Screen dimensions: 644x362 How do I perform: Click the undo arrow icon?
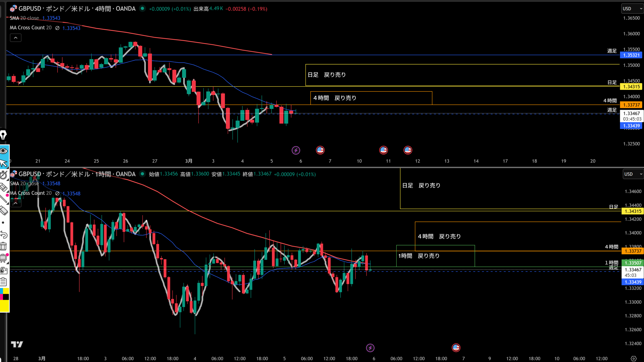tap(4, 235)
